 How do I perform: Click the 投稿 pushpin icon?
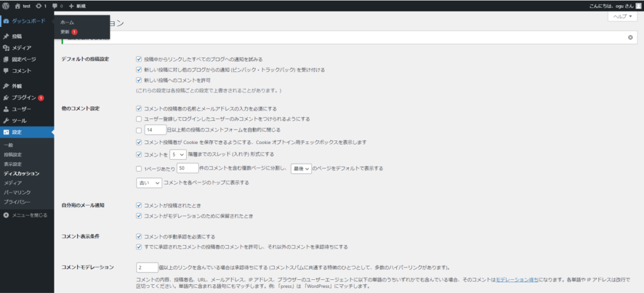[x=6, y=36]
